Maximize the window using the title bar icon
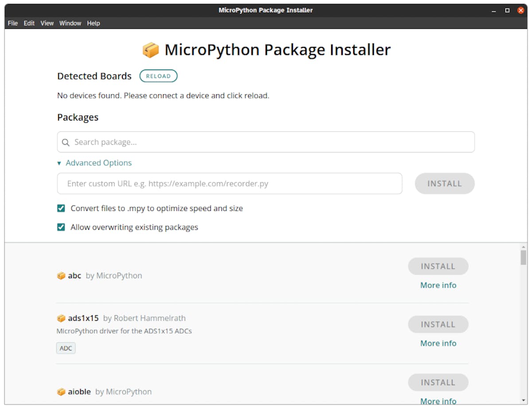This screenshot has width=532, height=409. point(507,10)
